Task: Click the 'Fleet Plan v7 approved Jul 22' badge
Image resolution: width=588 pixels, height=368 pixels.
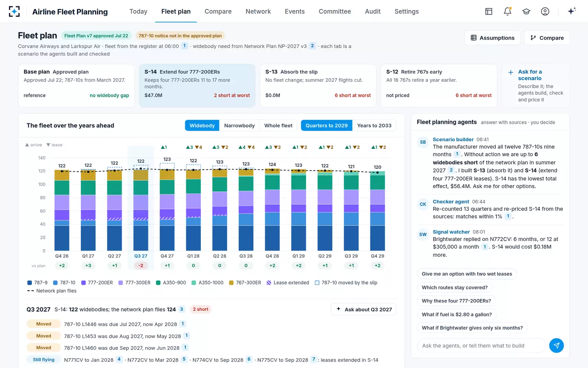Action: pyautogui.click(x=96, y=36)
